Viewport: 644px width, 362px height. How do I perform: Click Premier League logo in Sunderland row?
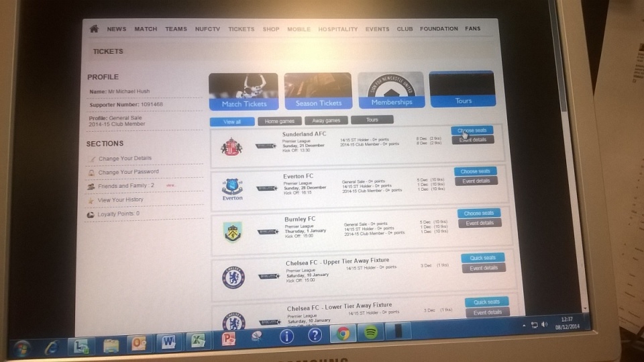coord(266,146)
